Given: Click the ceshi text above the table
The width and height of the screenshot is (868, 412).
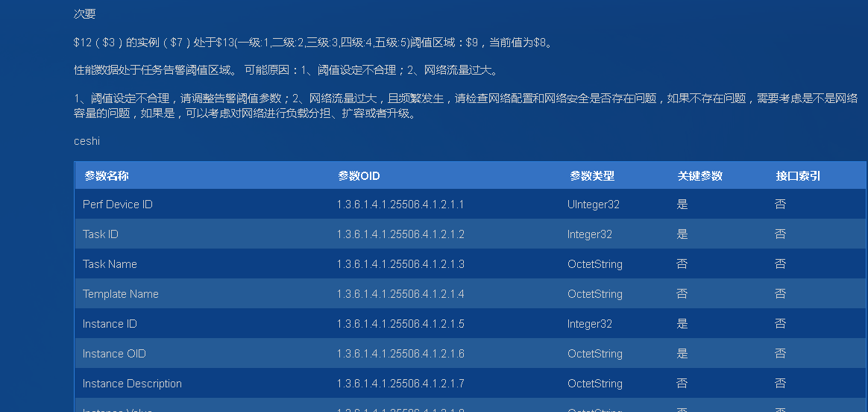Looking at the screenshot, I should click(87, 141).
